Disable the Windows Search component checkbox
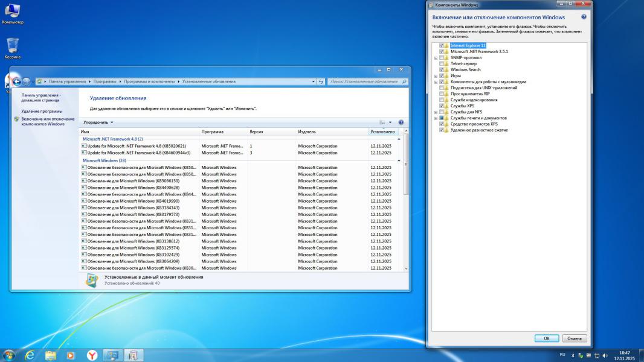Image resolution: width=644 pixels, height=362 pixels. coord(442,70)
